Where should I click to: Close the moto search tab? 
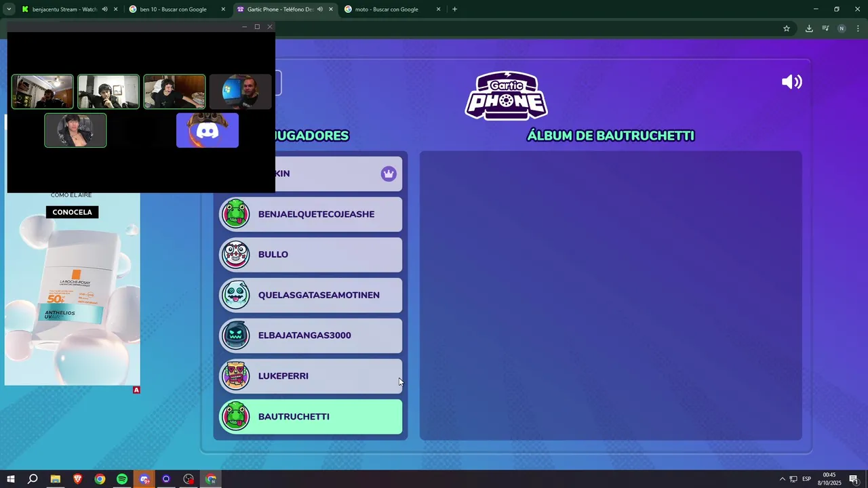[438, 9]
